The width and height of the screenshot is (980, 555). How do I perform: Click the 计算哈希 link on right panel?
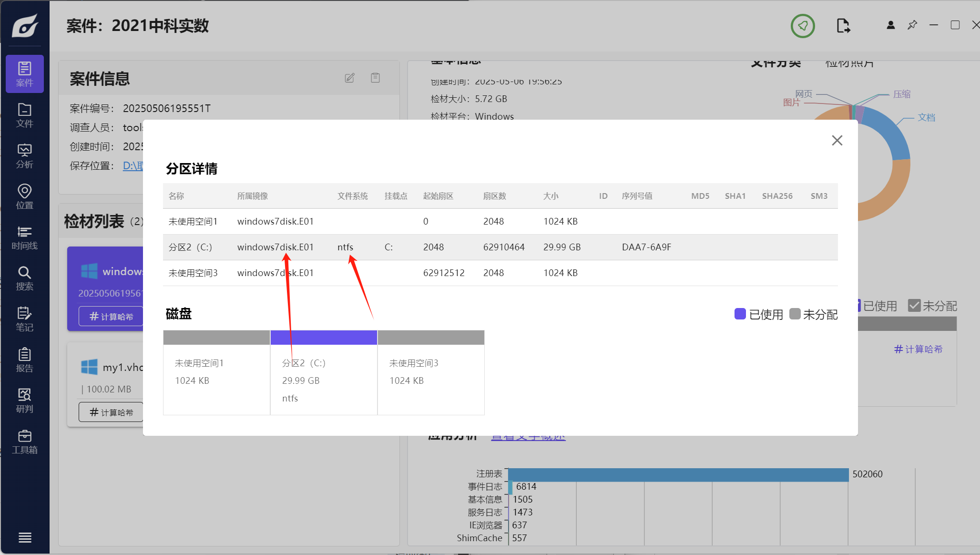918,349
